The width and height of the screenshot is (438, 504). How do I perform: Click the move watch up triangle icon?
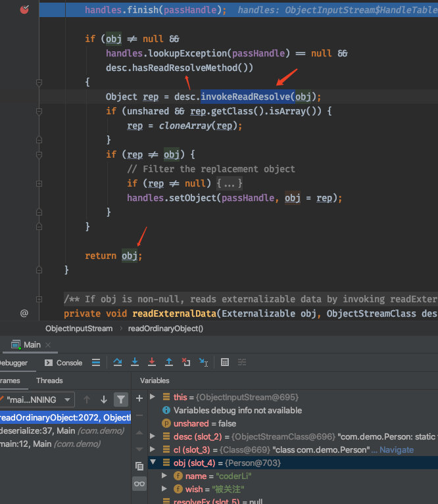(139, 432)
